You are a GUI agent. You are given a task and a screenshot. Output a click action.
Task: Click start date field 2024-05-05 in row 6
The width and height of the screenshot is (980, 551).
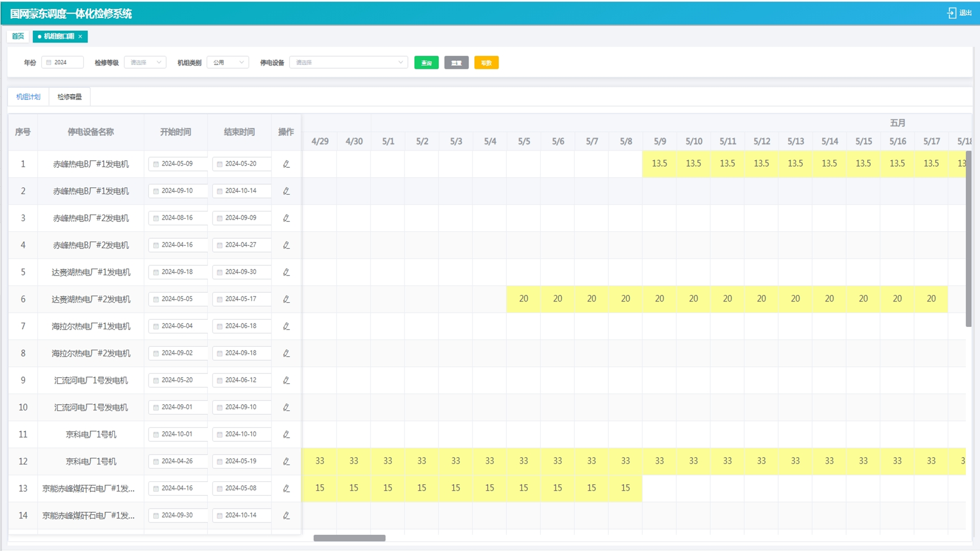[177, 299]
